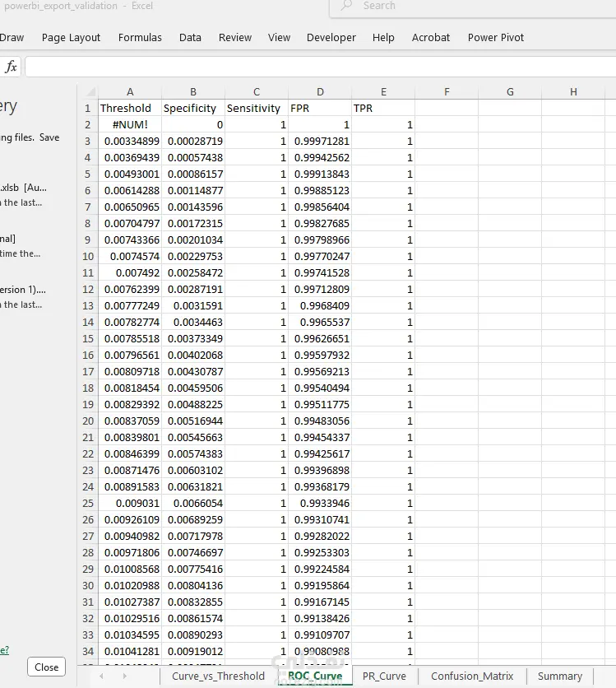The height and width of the screenshot is (688, 616).
Task: Select the #NUM! error cell
Action: (130, 124)
